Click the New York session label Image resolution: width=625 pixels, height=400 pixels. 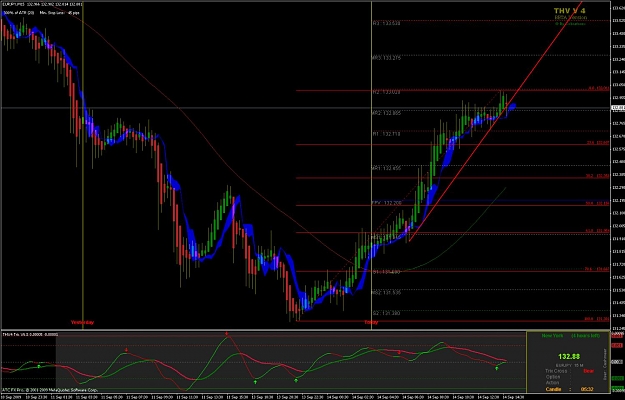(552, 336)
